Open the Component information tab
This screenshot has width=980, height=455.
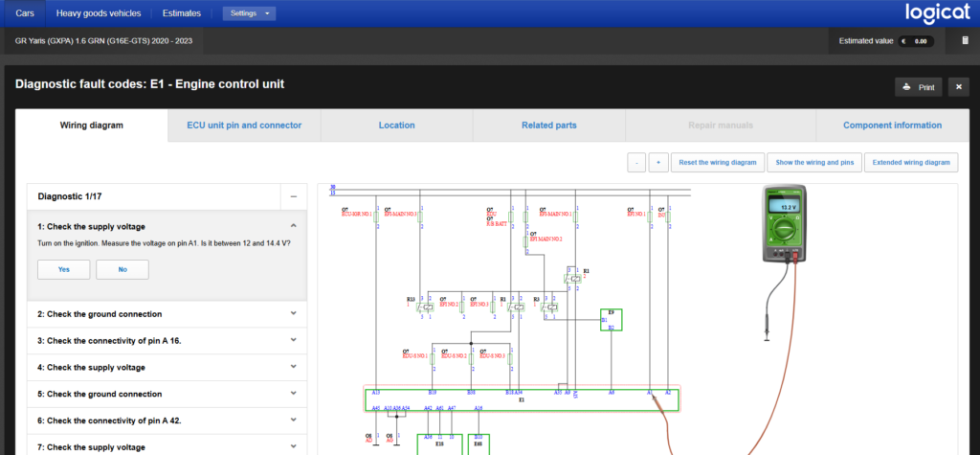[x=893, y=125]
